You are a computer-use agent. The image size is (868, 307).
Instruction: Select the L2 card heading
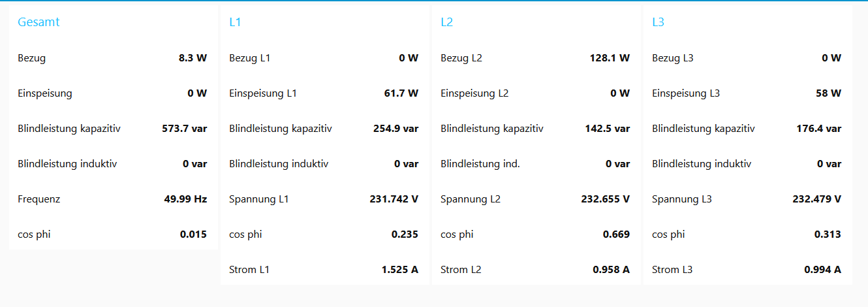click(x=446, y=22)
